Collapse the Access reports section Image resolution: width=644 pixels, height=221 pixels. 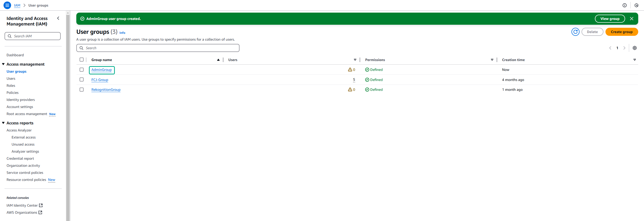pos(3,123)
